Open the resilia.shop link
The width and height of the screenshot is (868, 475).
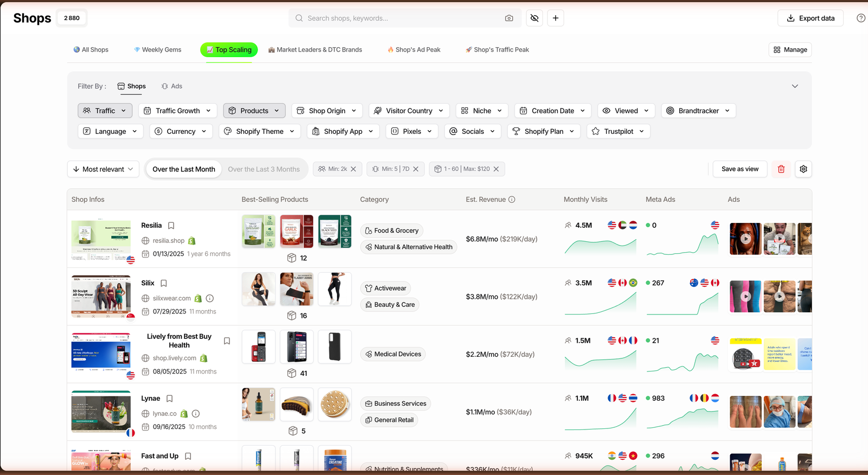[x=169, y=241]
